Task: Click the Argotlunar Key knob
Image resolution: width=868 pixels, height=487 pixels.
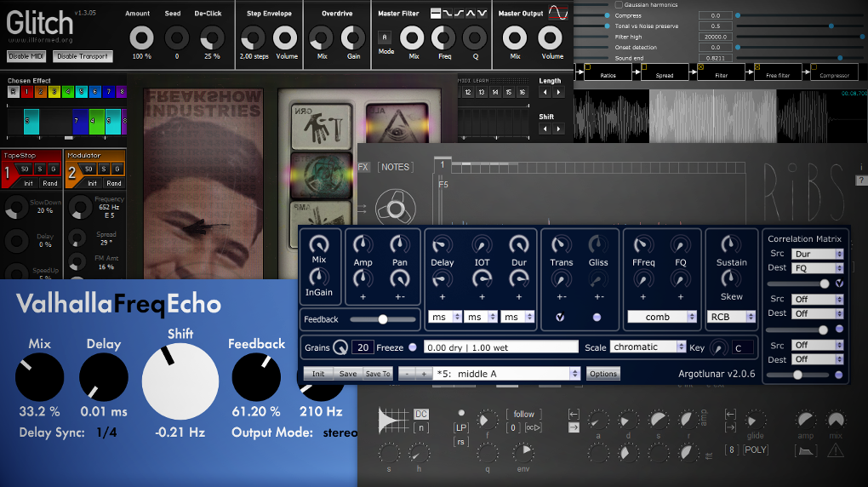Action: click(x=718, y=347)
